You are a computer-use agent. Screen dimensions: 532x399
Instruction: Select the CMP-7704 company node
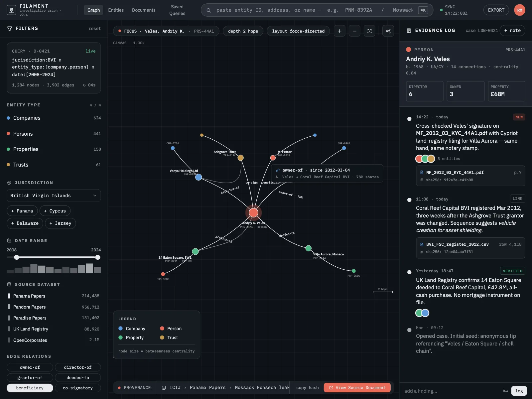pyautogui.click(x=173, y=148)
